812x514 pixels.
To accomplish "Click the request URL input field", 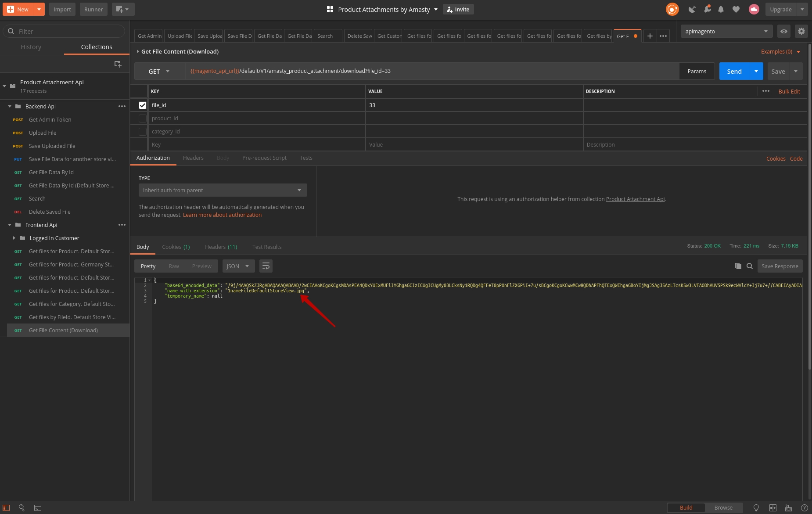I will click(430, 71).
